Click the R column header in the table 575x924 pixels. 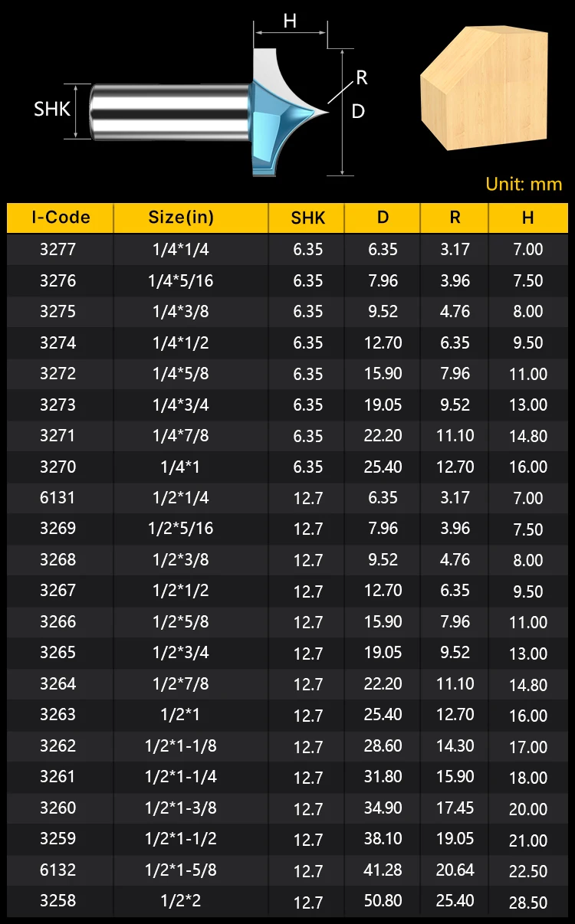pos(455,218)
